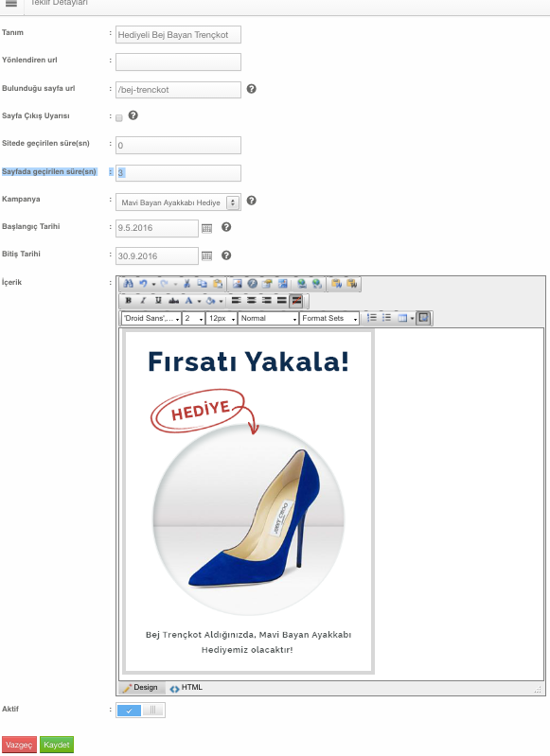Open the Document Manager icon

[x=267, y=284]
